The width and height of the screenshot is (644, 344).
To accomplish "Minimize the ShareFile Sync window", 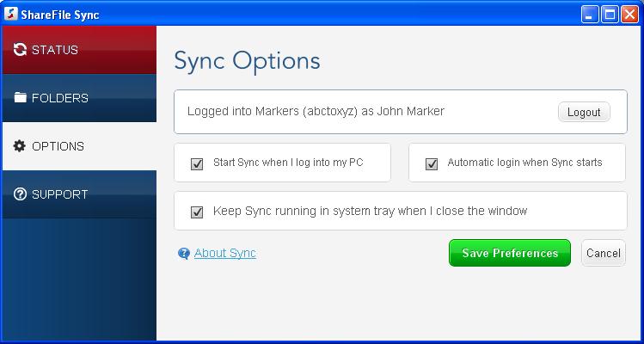I will tap(590, 15).
